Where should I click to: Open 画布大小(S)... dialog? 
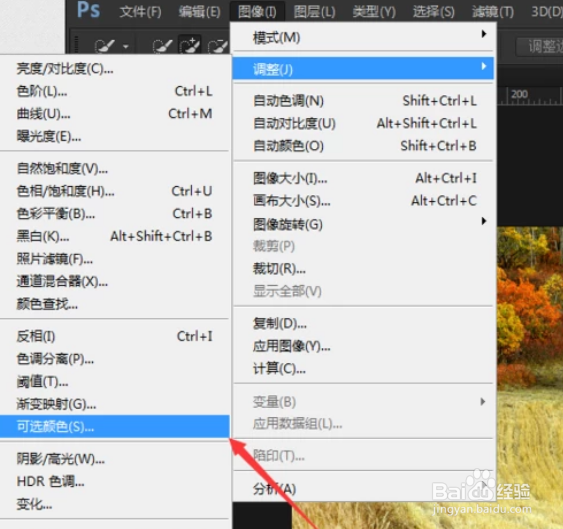coord(364,200)
